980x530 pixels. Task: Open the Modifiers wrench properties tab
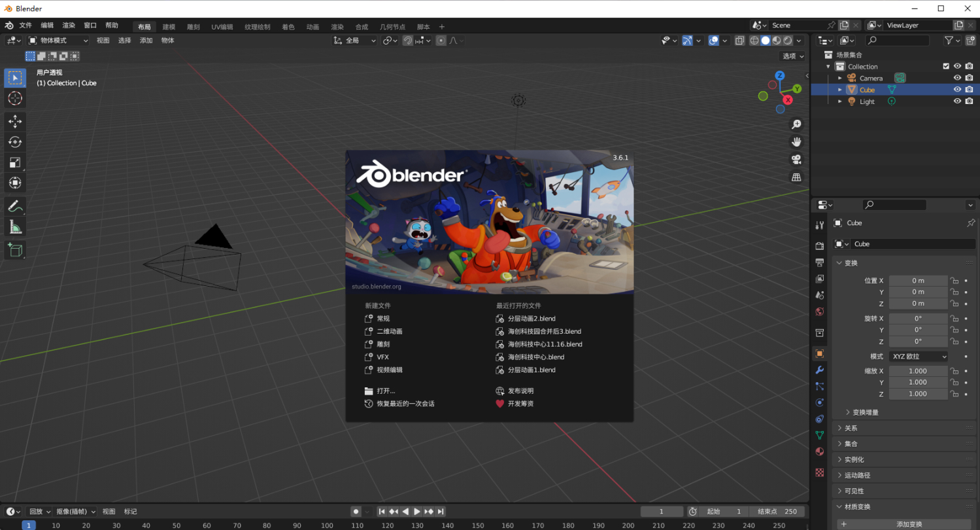820,370
